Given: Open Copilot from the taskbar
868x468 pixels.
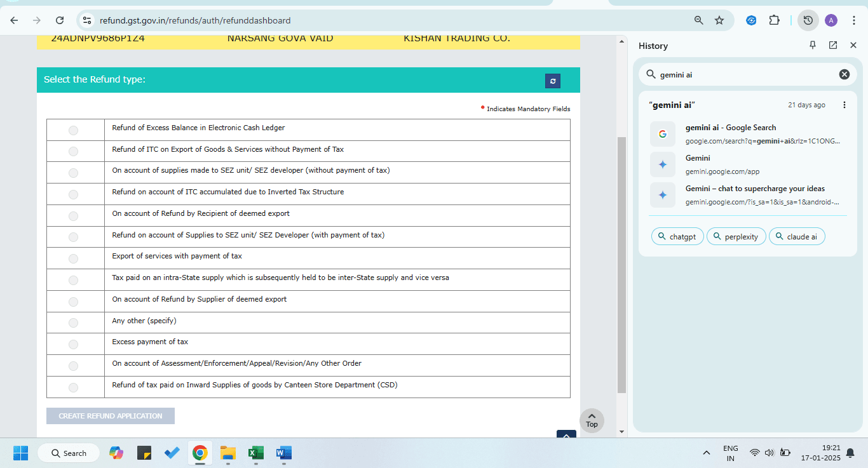Looking at the screenshot, I should (x=116, y=453).
